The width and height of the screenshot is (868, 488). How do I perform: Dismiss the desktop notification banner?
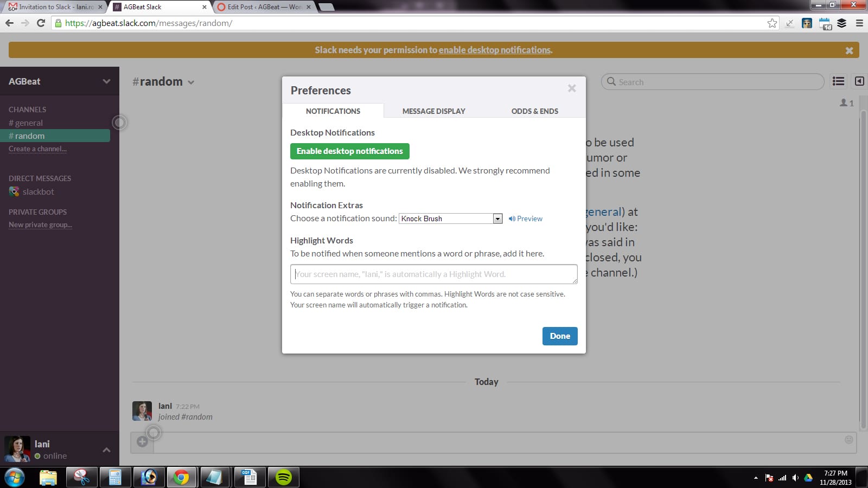pyautogui.click(x=849, y=50)
